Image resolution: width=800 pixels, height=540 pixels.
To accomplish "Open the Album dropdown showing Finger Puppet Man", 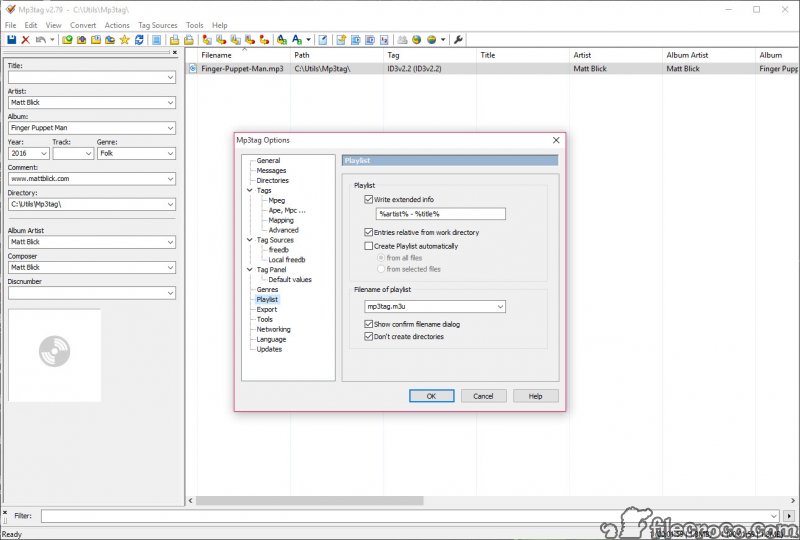I will 170,128.
